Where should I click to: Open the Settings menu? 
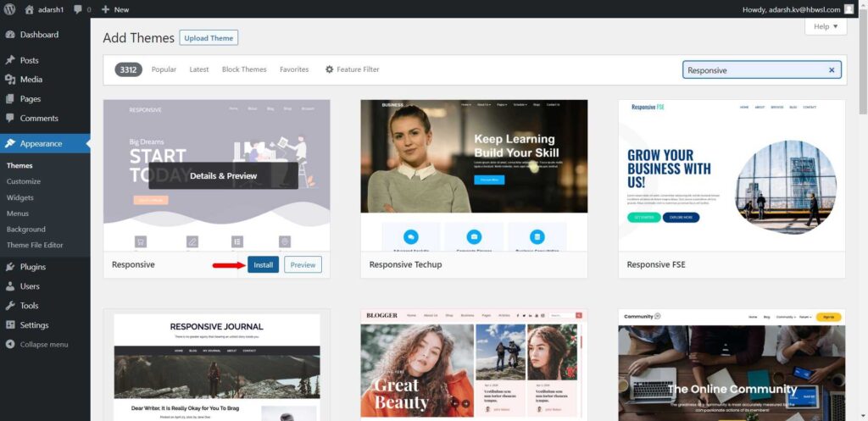(45, 324)
